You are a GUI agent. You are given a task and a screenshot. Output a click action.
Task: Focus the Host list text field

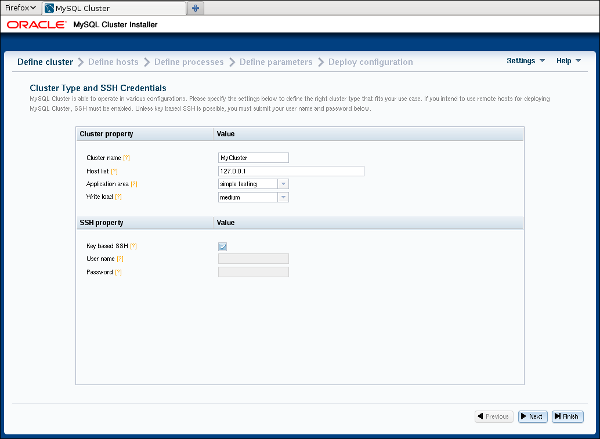[290, 171]
